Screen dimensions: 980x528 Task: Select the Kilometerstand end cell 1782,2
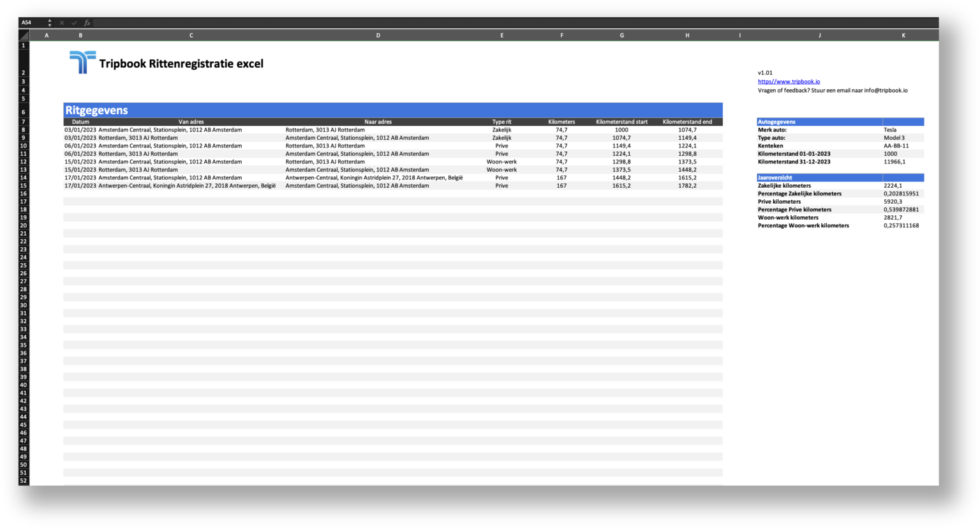tap(687, 186)
